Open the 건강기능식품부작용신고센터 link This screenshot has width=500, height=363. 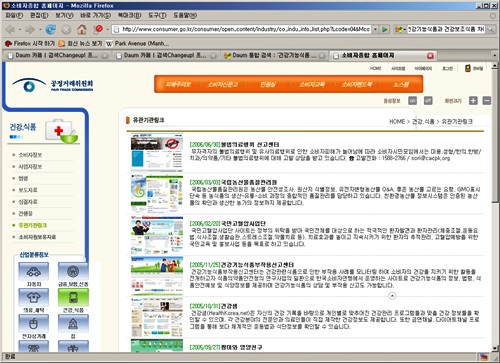pyautogui.click(x=257, y=265)
